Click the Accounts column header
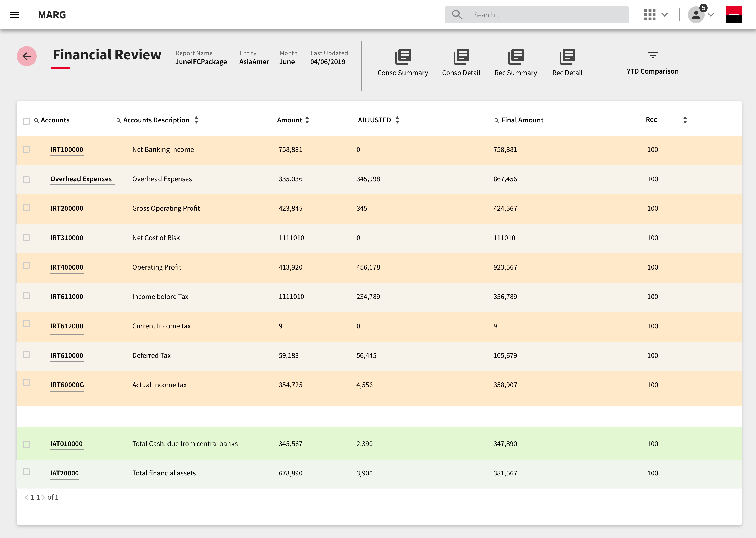 click(55, 120)
